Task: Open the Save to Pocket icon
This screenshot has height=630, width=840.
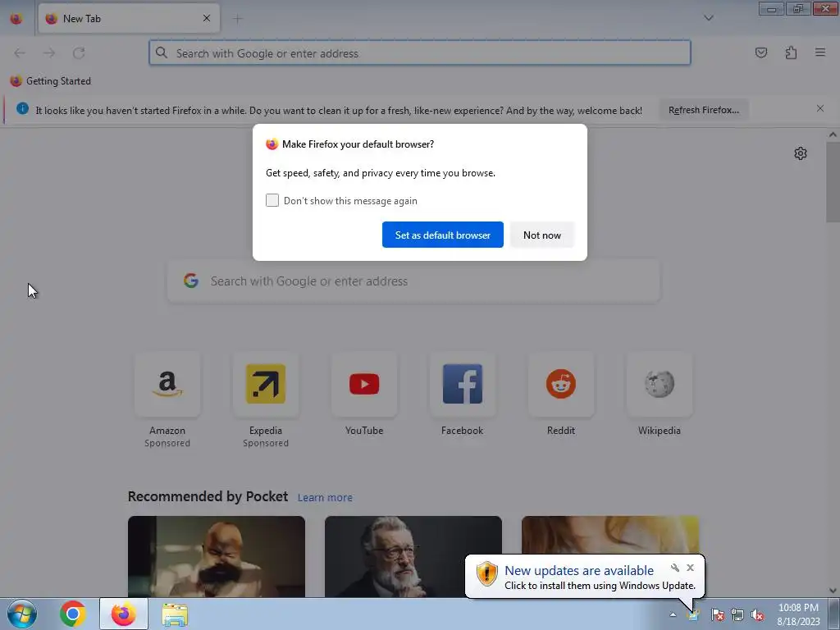Action: point(760,52)
